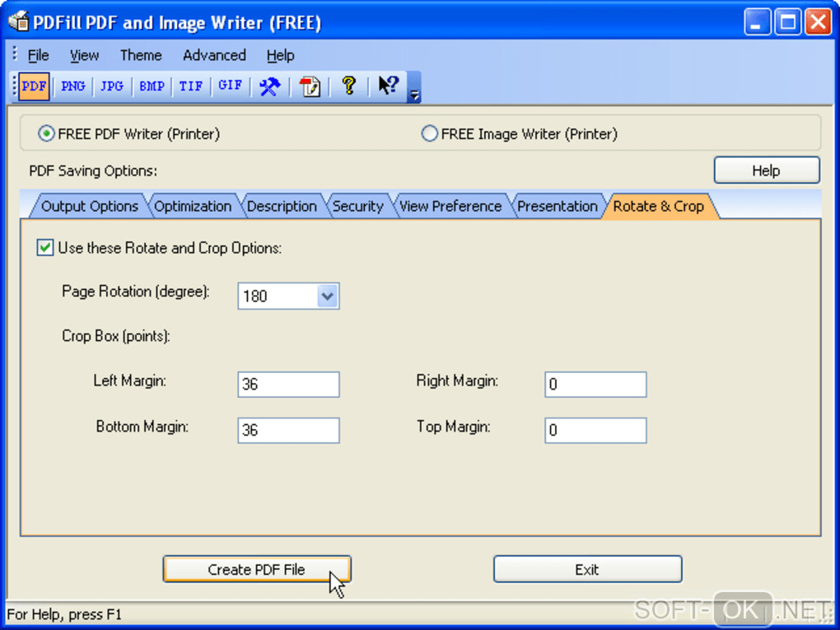Focus the Top Margin input field
The width and height of the screenshot is (840, 630).
click(595, 430)
